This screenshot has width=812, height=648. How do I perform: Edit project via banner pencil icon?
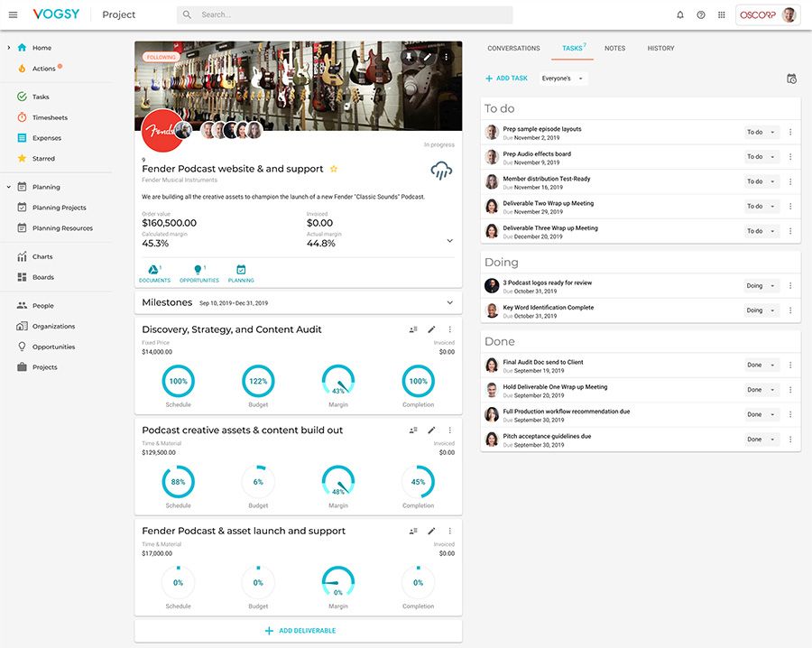tap(428, 57)
